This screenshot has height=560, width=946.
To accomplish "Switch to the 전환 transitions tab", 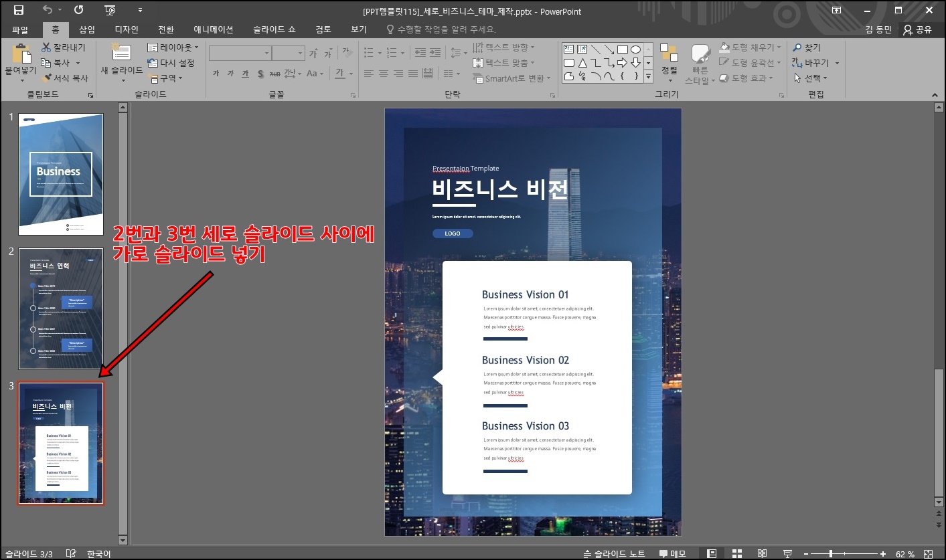I will tap(165, 29).
